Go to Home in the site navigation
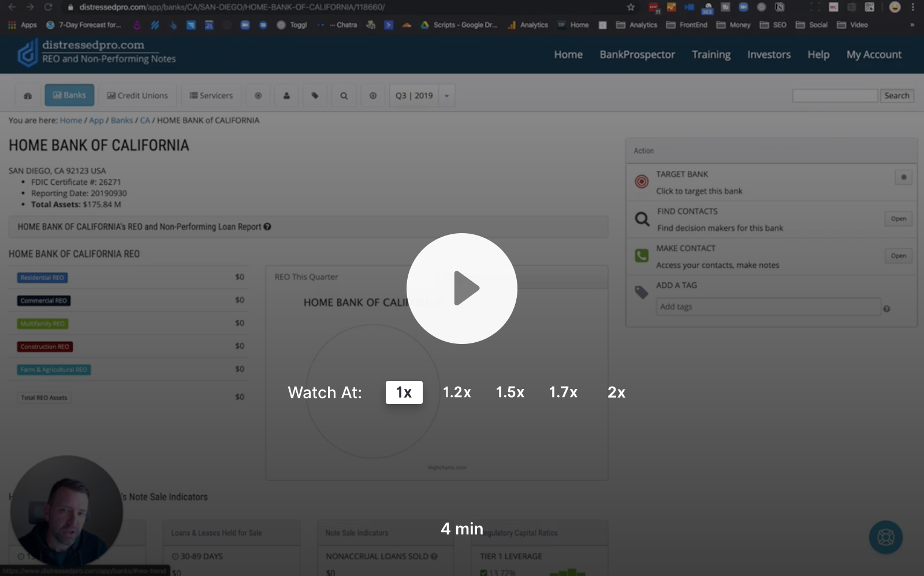 [568, 55]
